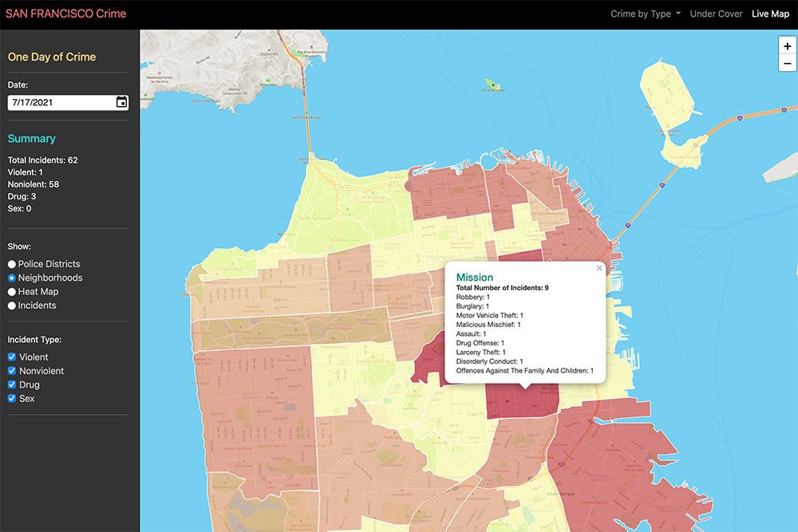
Task: Click the Alcatraz Island on the map
Action: click(493, 84)
